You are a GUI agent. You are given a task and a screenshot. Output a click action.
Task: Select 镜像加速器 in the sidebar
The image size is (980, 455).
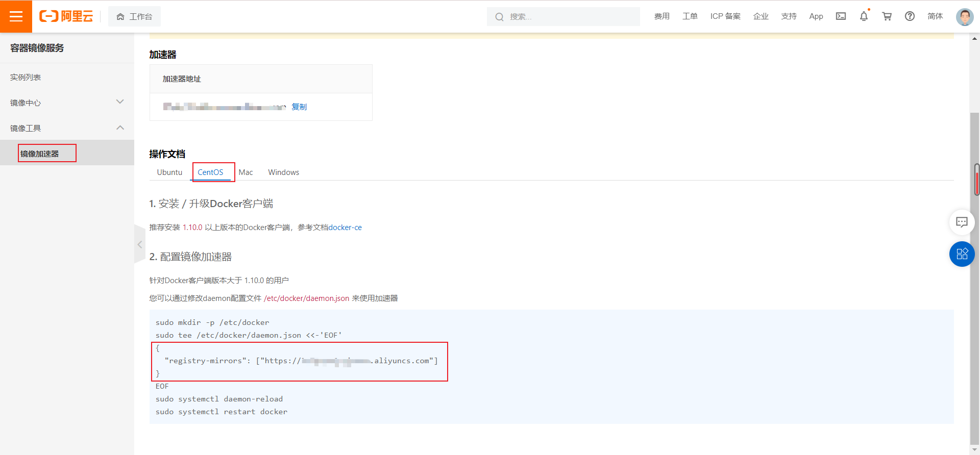(x=67, y=153)
